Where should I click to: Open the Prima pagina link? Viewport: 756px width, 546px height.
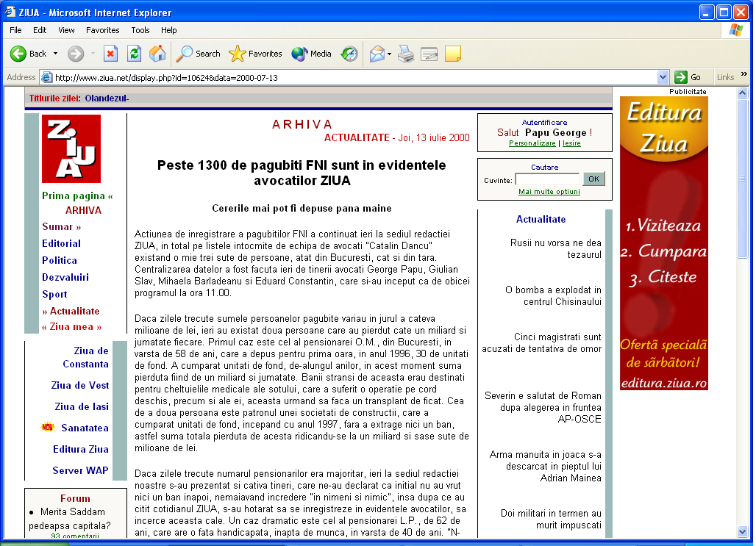point(78,195)
